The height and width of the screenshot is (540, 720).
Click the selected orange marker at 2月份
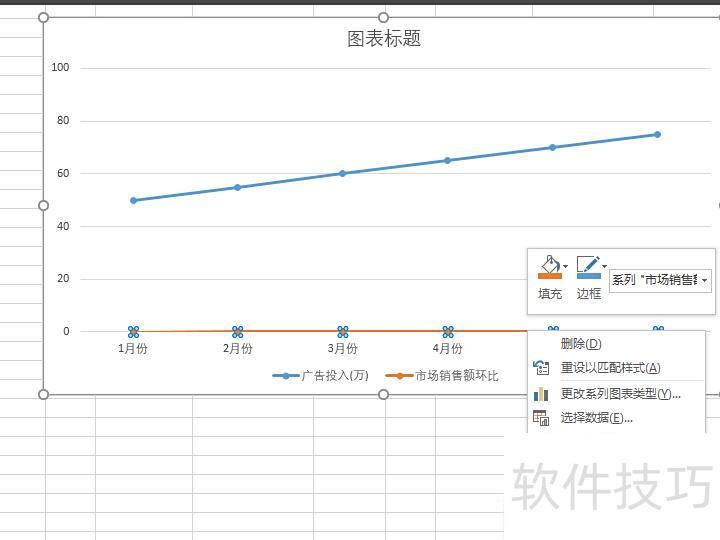pyautogui.click(x=237, y=332)
